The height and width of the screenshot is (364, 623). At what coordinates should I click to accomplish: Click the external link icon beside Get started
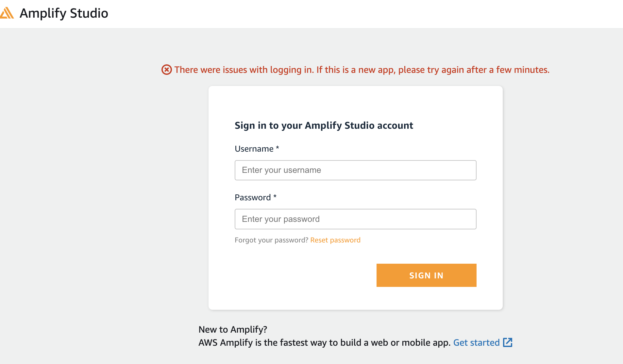point(508,342)
